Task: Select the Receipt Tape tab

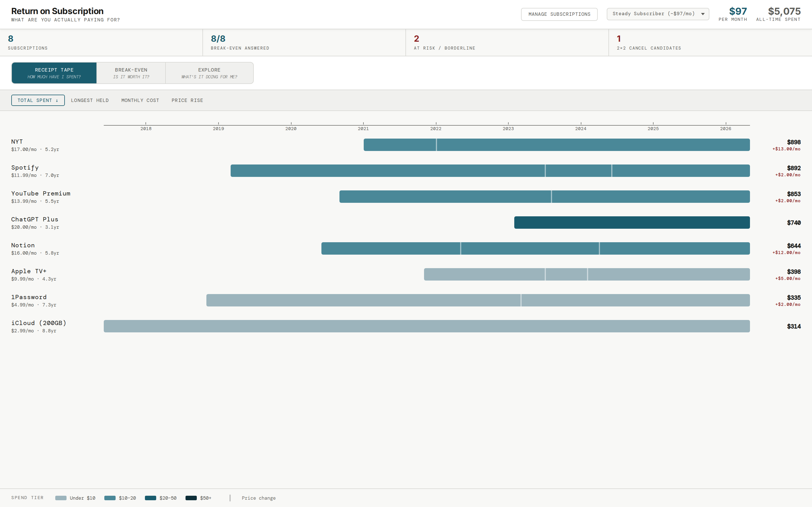Action: point(54,73)
